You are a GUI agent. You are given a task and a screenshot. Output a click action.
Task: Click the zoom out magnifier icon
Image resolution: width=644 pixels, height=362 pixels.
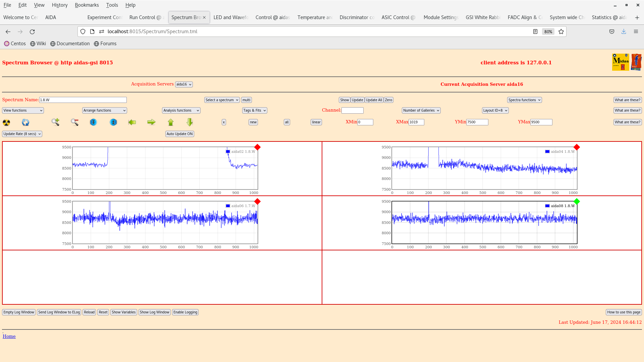(x=74, y=122)
